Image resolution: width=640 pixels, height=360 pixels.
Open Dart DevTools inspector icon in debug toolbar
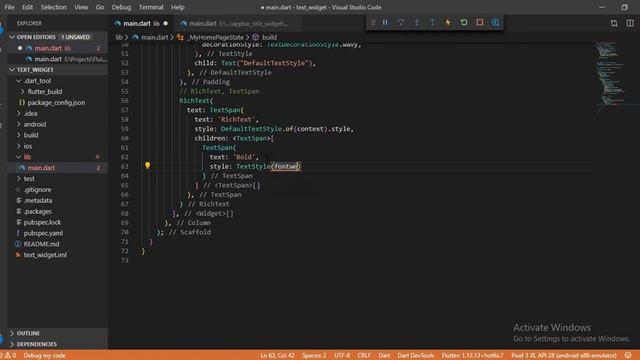(496, 22)
